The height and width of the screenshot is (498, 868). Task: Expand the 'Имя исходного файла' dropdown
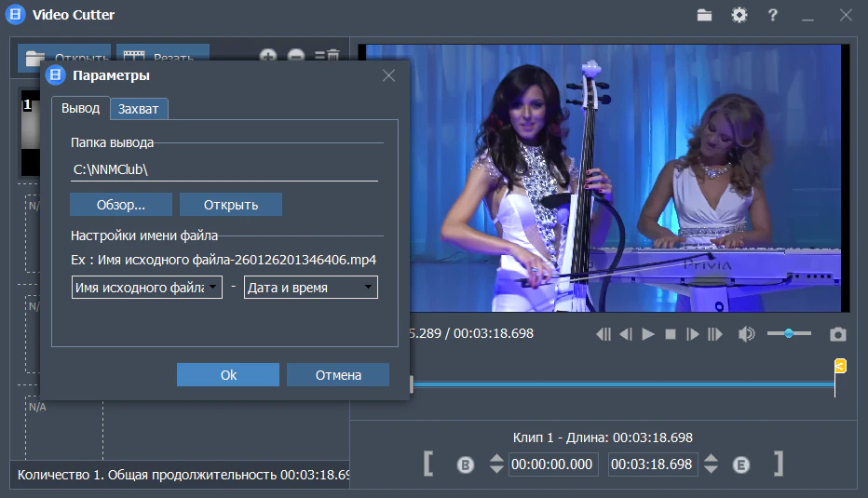pyautogui.click(x=147, y=288)
